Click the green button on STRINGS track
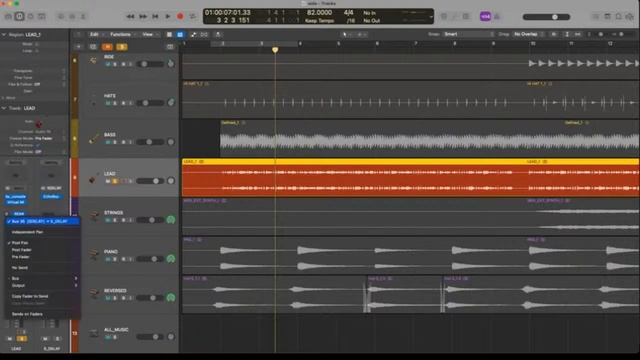The height and width of the screenshot is (360, 640). [171, 220]
